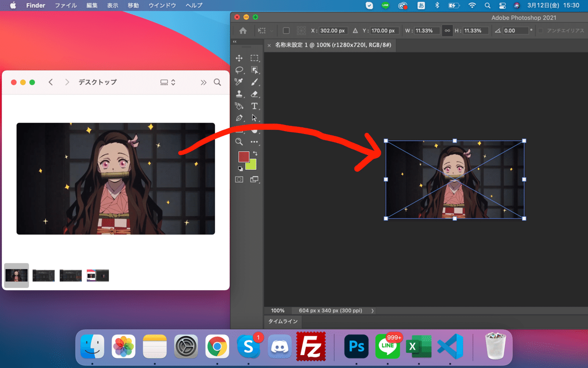Open the background green color swatch
The width and height of the screenshot is (588, 368).
click(251, 164)
